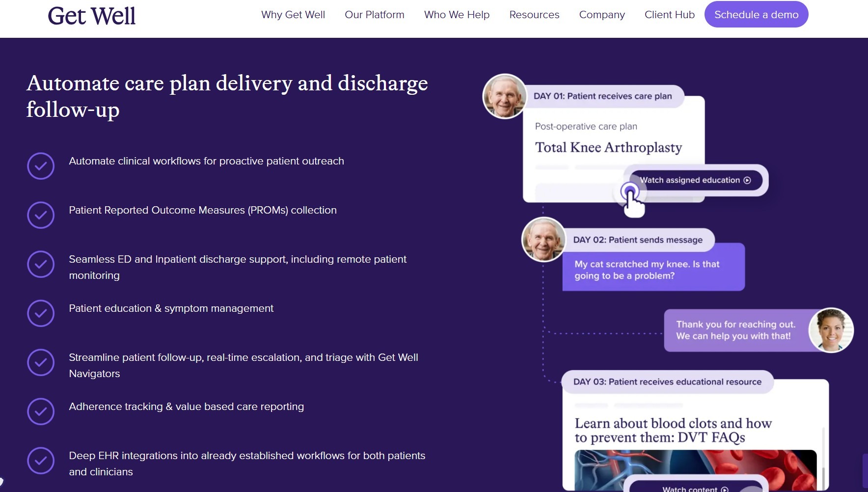Image resolution: width=868 pixels, height=492 pixels.
Task: Click Post-operative care plan text
Action: click(586, 126)
